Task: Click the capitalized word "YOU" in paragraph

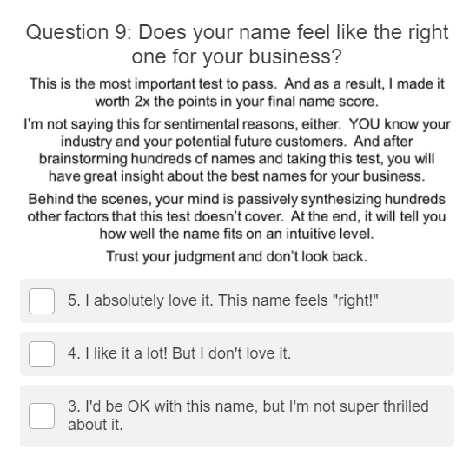Action: [364, 124]
